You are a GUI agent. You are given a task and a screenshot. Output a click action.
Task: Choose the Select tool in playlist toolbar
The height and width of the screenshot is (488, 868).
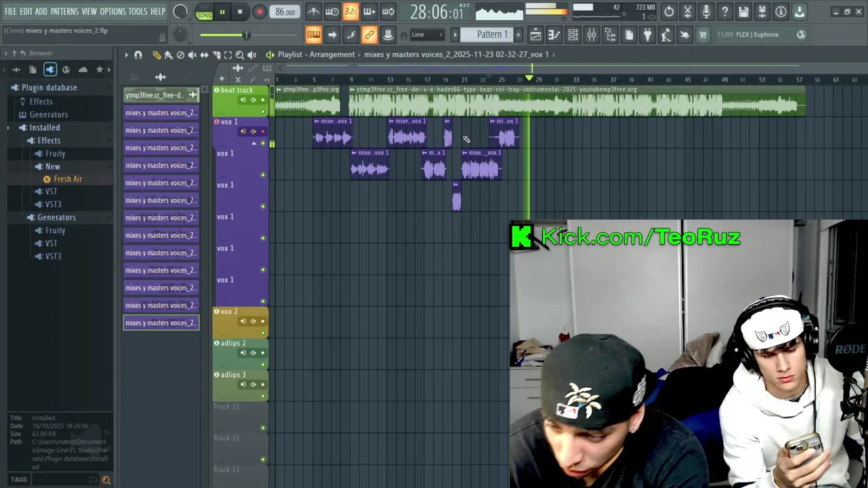click(x=228, y=55)
